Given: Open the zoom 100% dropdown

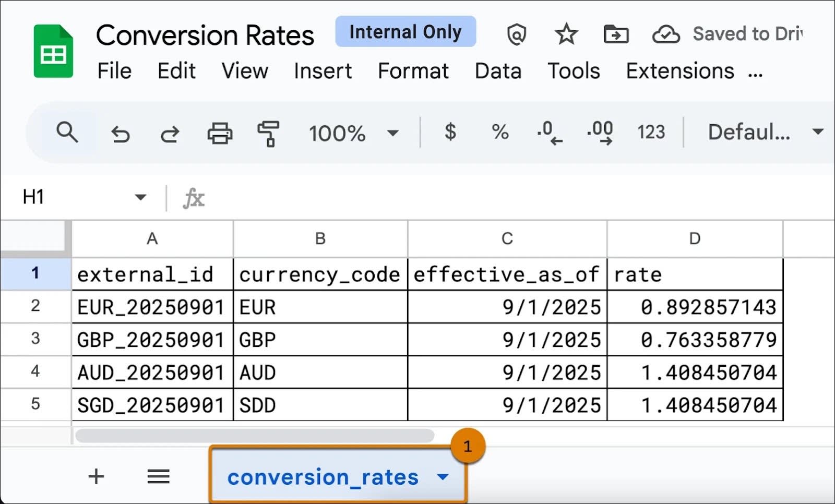Looking at the screenshot, I should [x=353, y=133].
